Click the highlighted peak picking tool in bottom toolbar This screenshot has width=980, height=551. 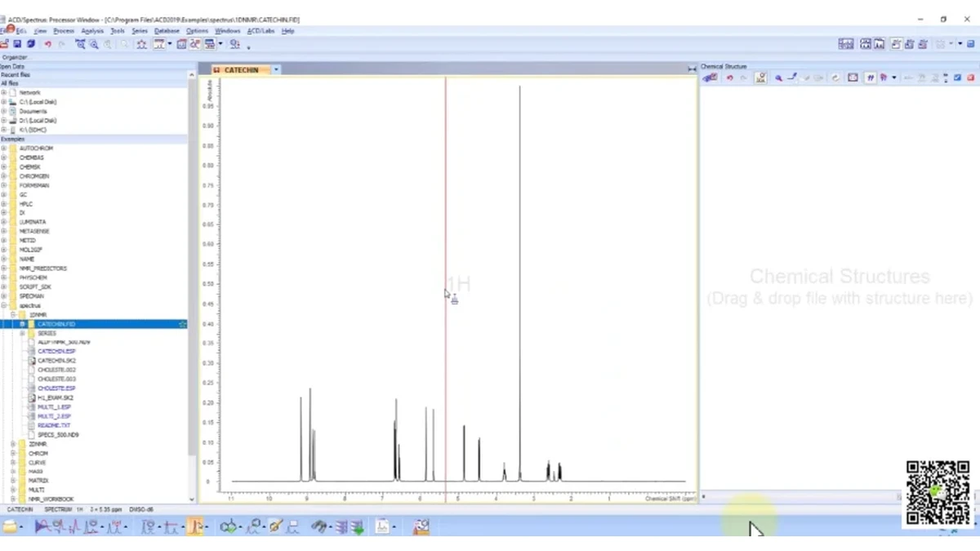tap(195, 527)
